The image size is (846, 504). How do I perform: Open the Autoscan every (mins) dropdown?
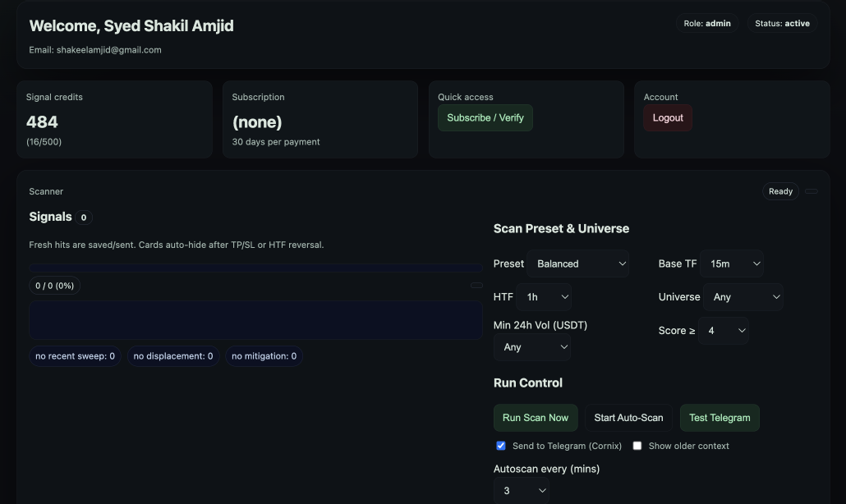pyautogui.click(x=523, y=490)
